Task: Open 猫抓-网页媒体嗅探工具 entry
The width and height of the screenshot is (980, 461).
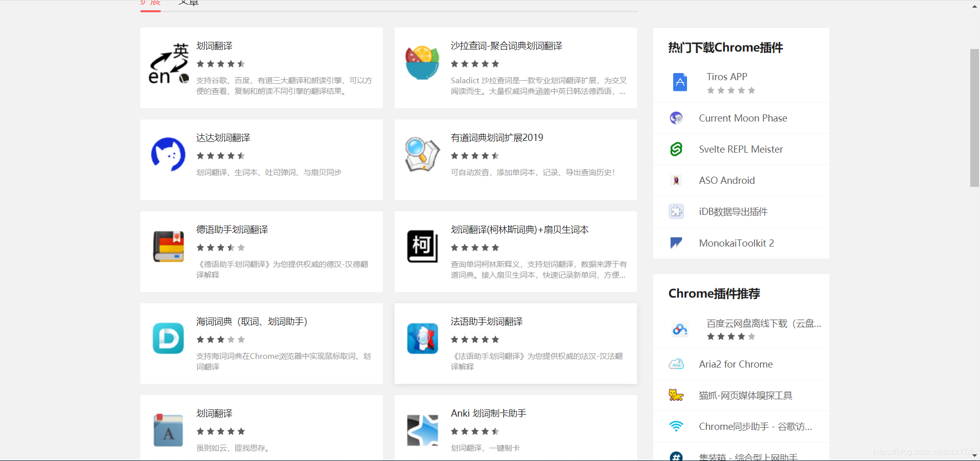Action: click(745, 395)
